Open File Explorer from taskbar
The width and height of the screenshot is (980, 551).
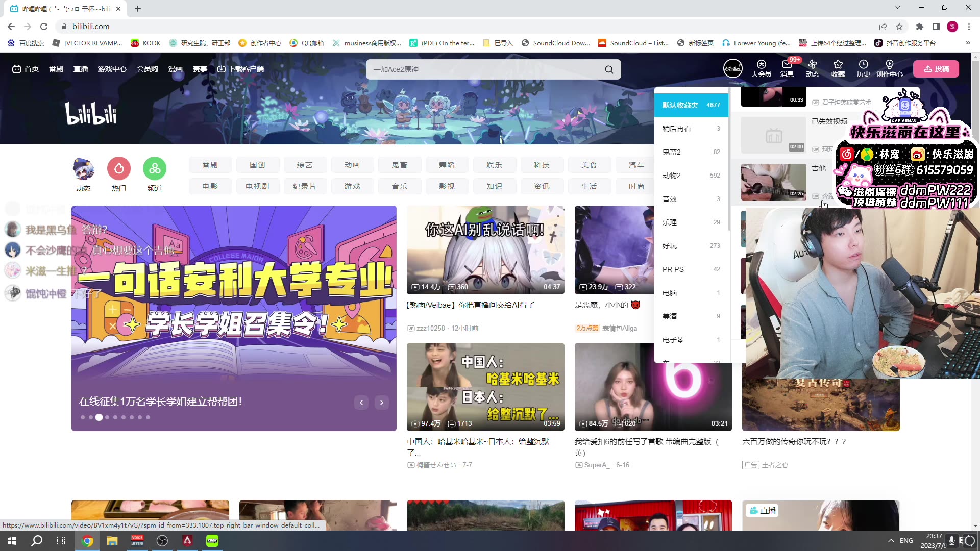112,541
